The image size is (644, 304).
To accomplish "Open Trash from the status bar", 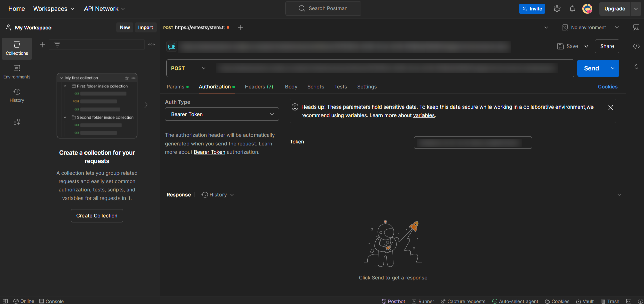I will 610,301.
